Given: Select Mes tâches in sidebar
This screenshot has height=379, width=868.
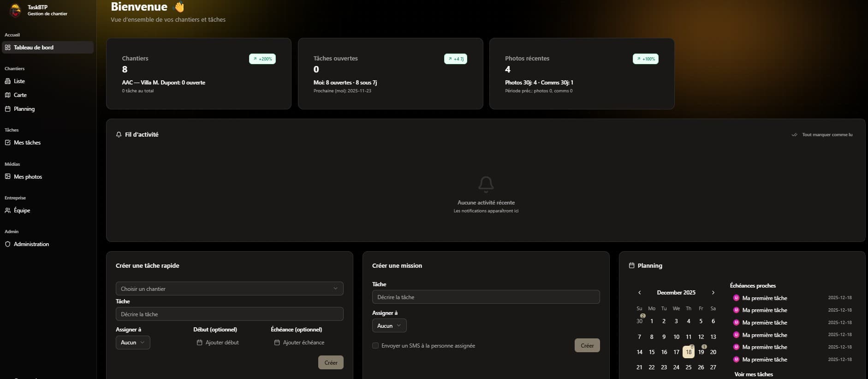Looking at the screenshot, I should [x=27, y=143].
